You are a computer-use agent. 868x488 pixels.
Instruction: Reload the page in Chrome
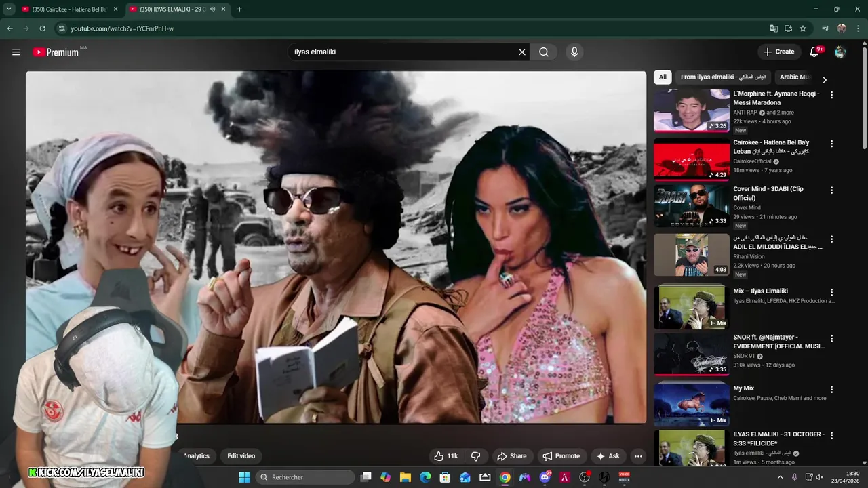(x=42, y=28)
